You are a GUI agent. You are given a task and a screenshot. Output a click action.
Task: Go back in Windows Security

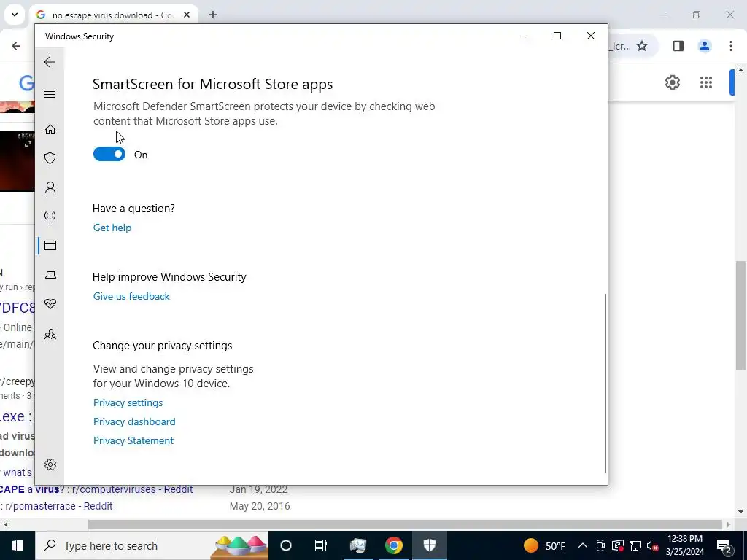(50, 62)
